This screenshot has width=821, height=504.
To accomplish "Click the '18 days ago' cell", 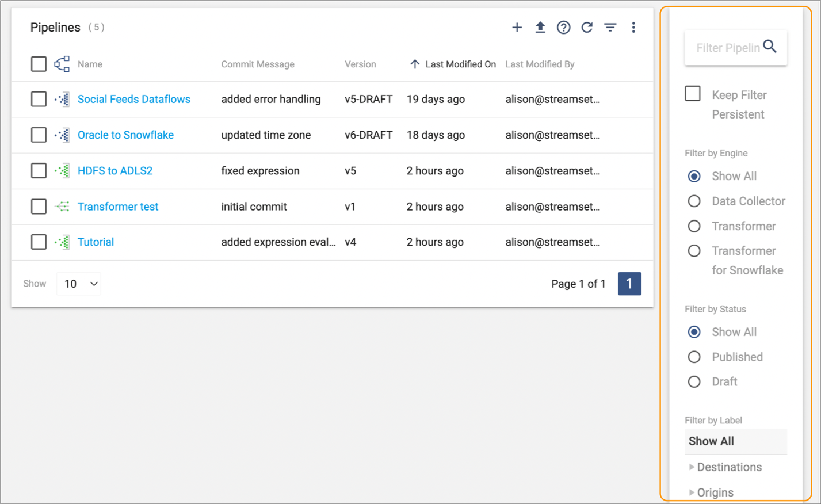I will click(436, 135).
